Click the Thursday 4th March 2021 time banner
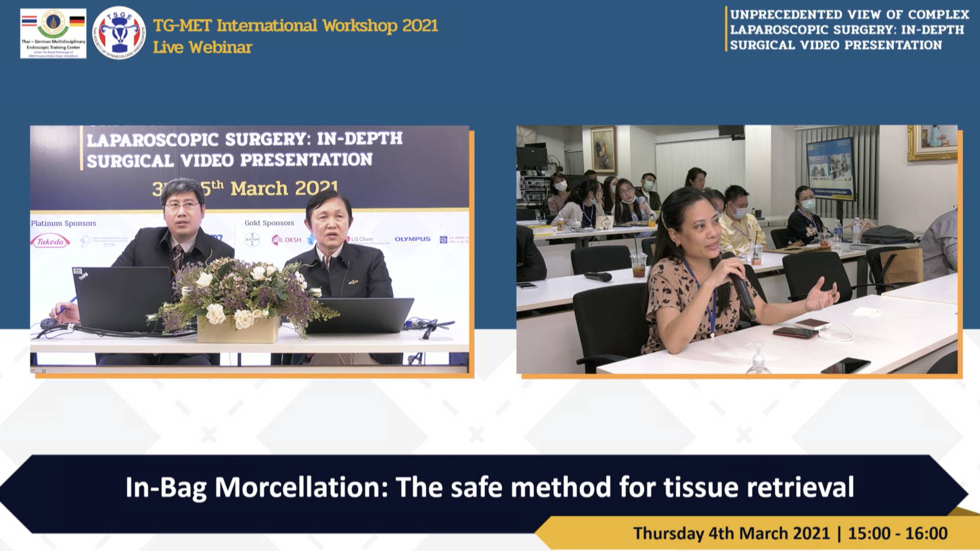This screenshot has height=551, width=980. click(790, 533)
